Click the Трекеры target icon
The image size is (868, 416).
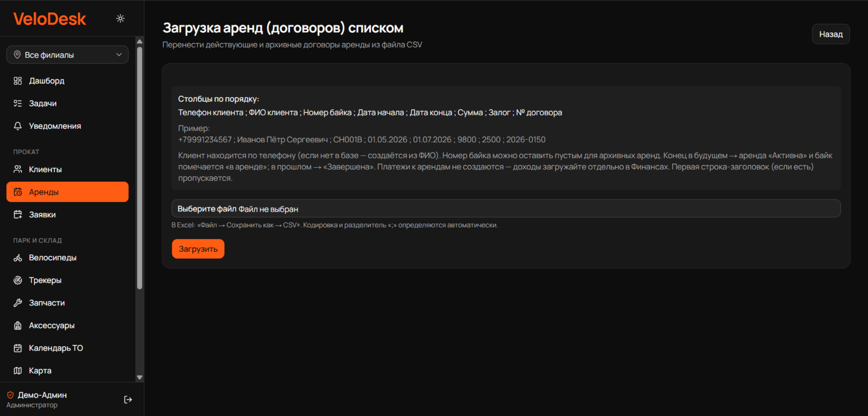[18, 280]
